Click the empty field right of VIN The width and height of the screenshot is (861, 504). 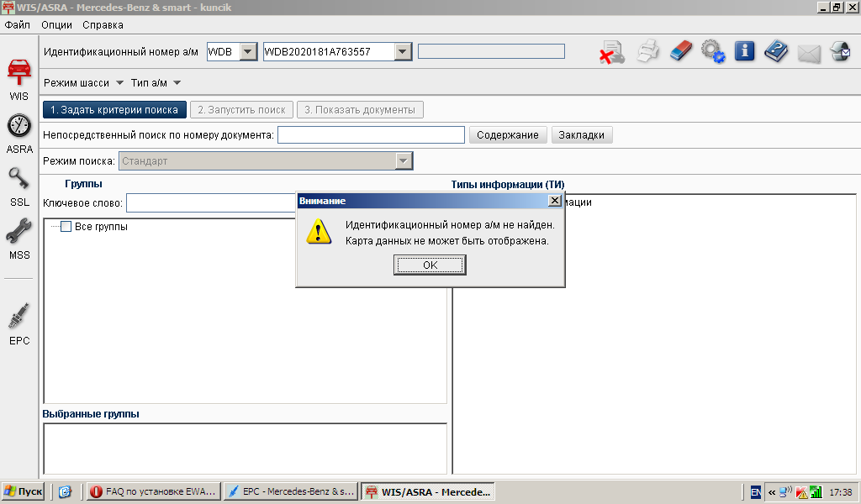pyautogui.click(x=491, y=51)
